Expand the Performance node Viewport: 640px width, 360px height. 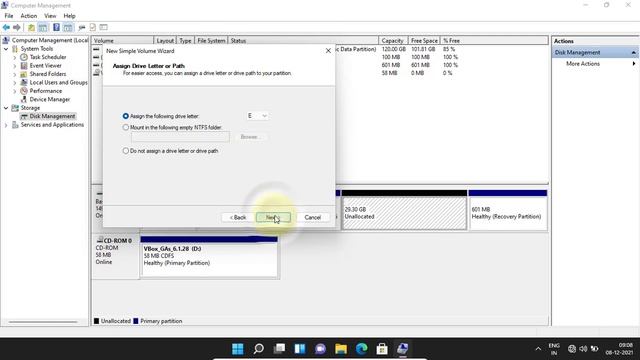(15, 91)
